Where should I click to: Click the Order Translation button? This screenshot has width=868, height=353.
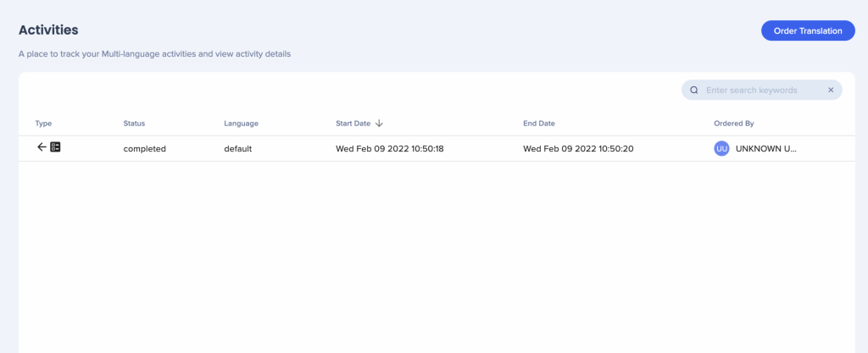point(808,30)
